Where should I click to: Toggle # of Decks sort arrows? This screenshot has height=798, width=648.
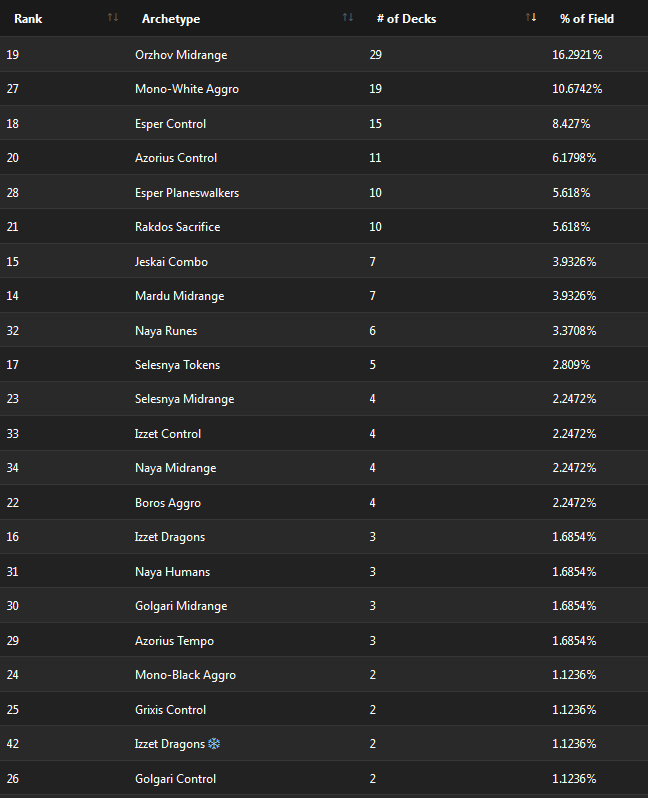[531, 18]
